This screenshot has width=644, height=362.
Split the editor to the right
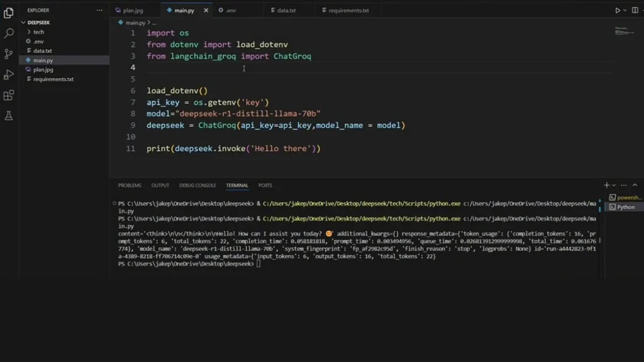coord(635,10)
